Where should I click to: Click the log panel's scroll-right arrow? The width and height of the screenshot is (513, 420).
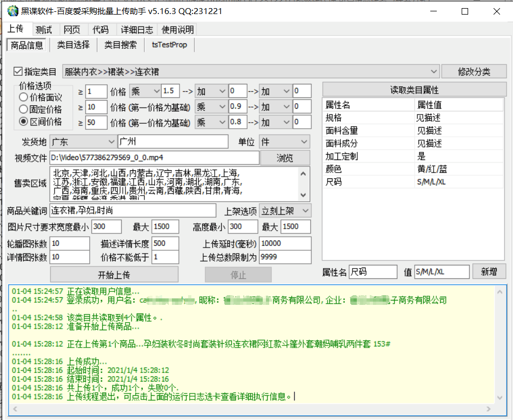click(x=489, y=409)
